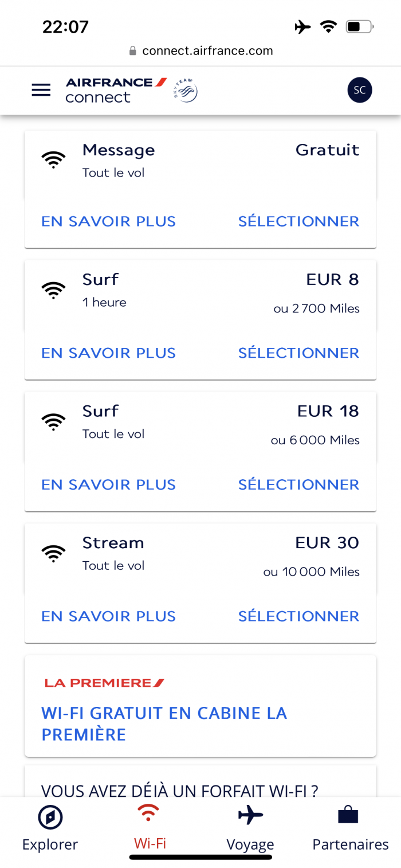Tap the Partenaires shopping bag icon
Screen dimensions: 401x868
(x=348, y=815)
